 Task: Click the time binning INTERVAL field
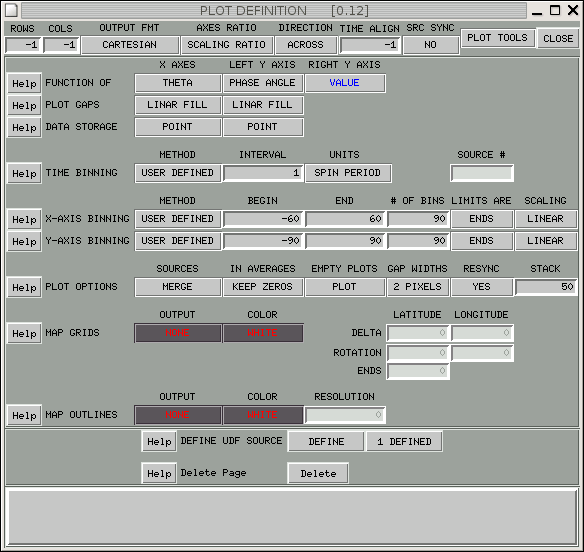tap(263, 174)
